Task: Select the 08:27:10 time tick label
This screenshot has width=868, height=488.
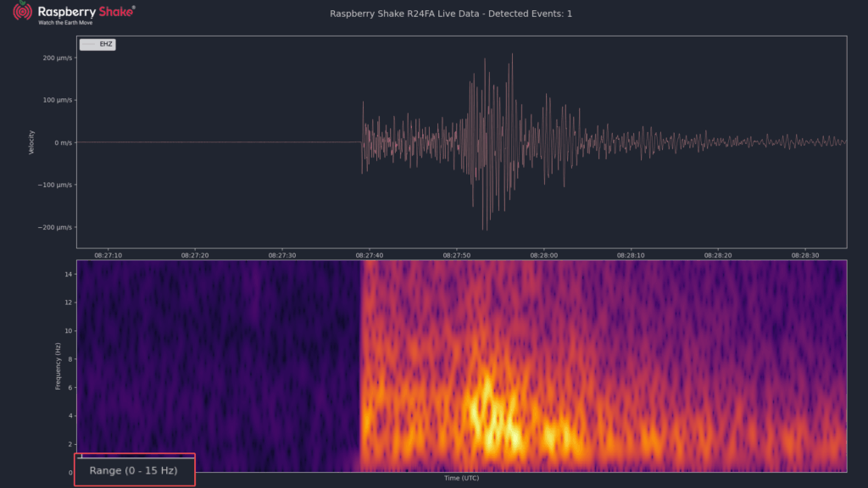Action: pyautogui.click(x=108, y=256)
